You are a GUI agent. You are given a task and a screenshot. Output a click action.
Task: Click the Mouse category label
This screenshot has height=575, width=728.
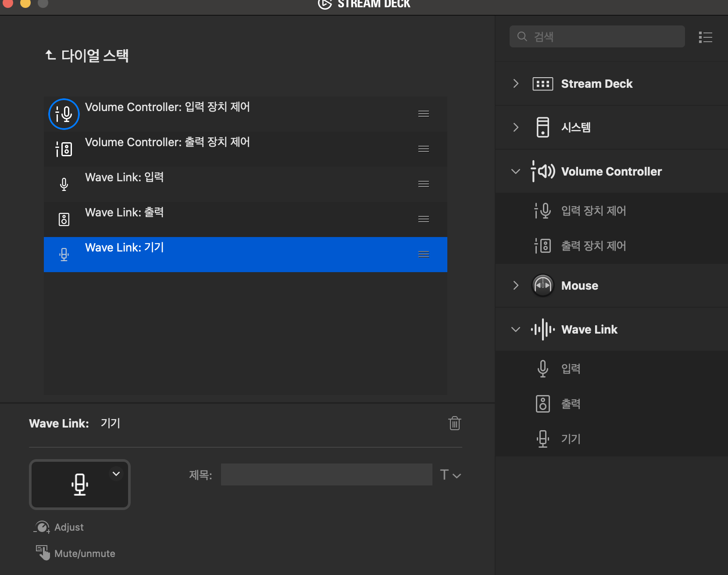tap(580, 286)
